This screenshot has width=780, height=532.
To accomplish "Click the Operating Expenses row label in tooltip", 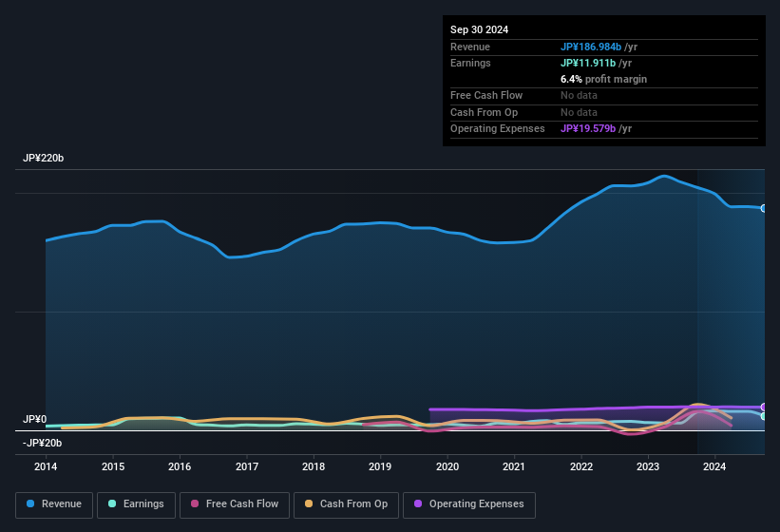I will [x=498, y=128].
